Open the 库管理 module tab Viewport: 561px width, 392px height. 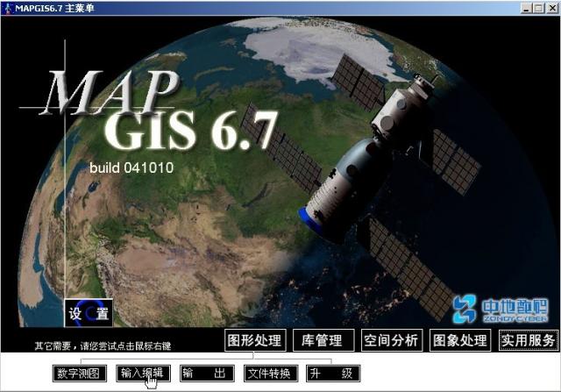click(322, 340)
